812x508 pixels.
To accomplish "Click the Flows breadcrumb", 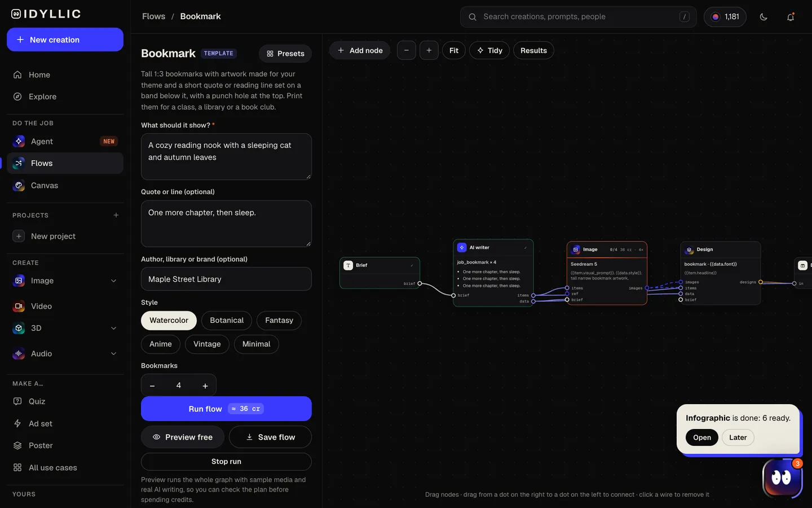I will point(154,16).
